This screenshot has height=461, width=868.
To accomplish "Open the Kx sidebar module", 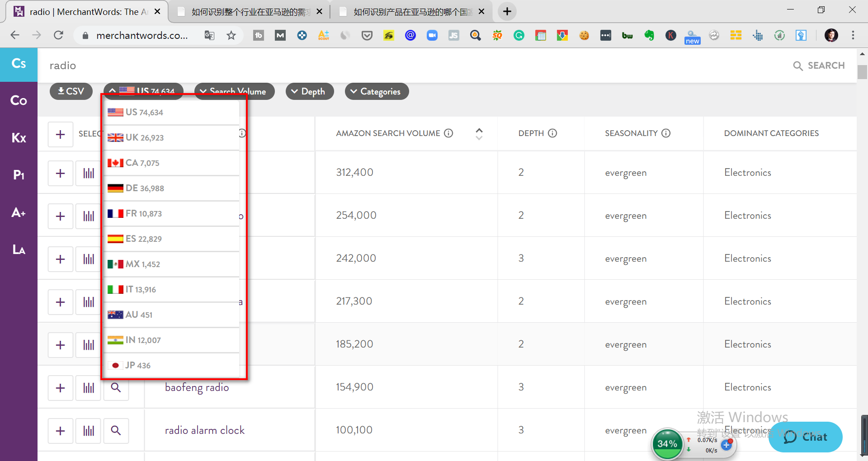I will click(x=19, y=138).
